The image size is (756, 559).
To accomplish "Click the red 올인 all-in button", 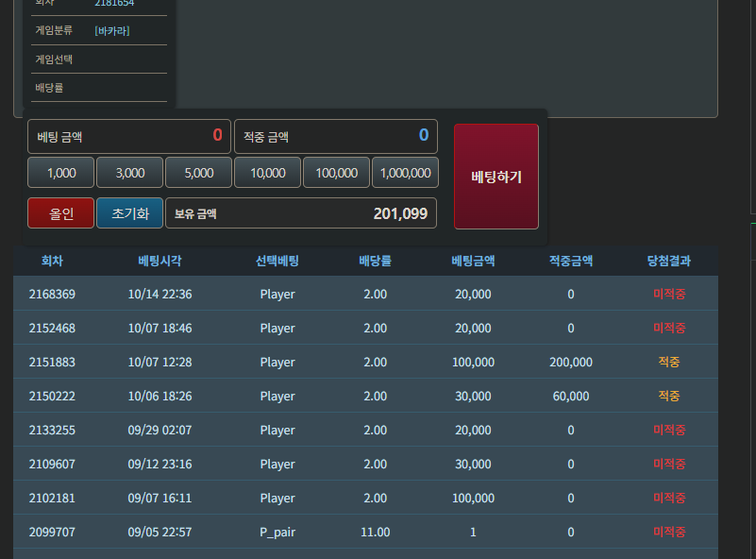I will [x=60, y=213].
